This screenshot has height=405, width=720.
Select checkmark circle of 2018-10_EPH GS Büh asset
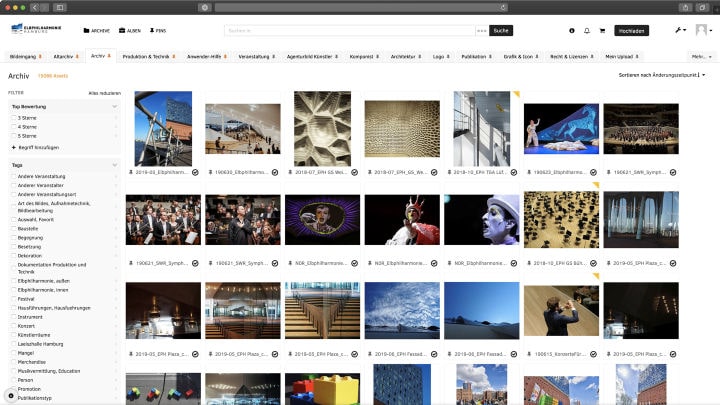point(593,264)
